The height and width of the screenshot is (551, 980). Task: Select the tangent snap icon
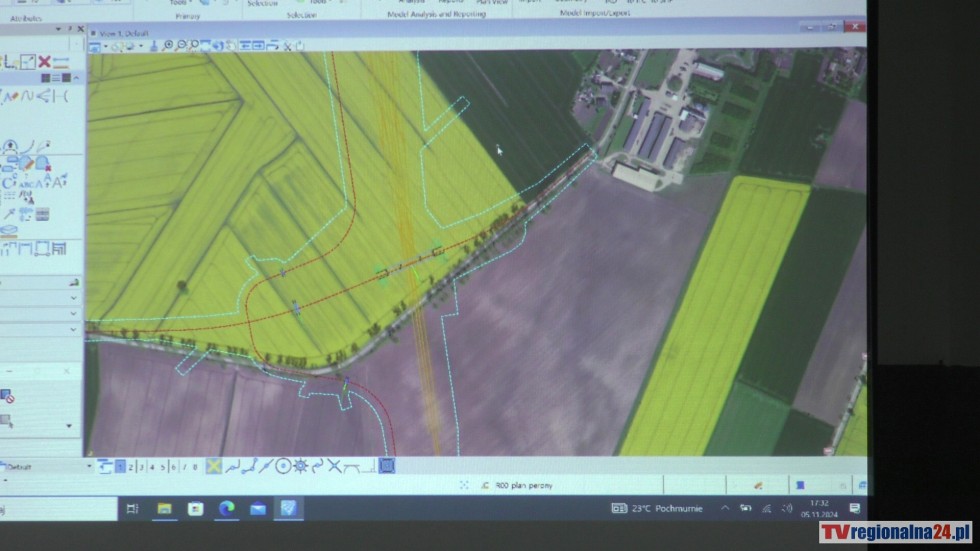(351, 467)
